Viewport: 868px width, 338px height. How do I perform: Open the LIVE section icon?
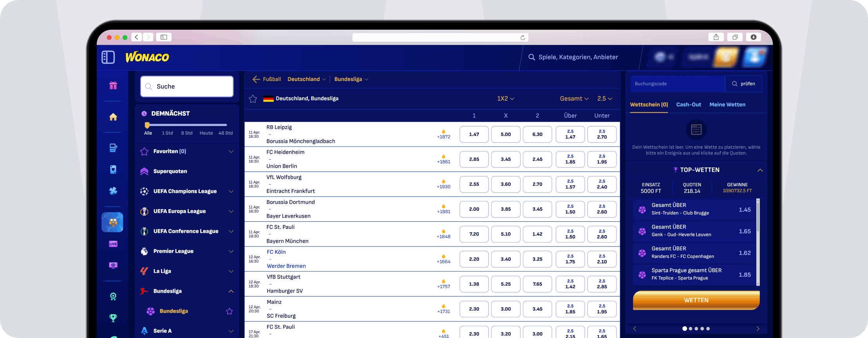pos(113,244)
